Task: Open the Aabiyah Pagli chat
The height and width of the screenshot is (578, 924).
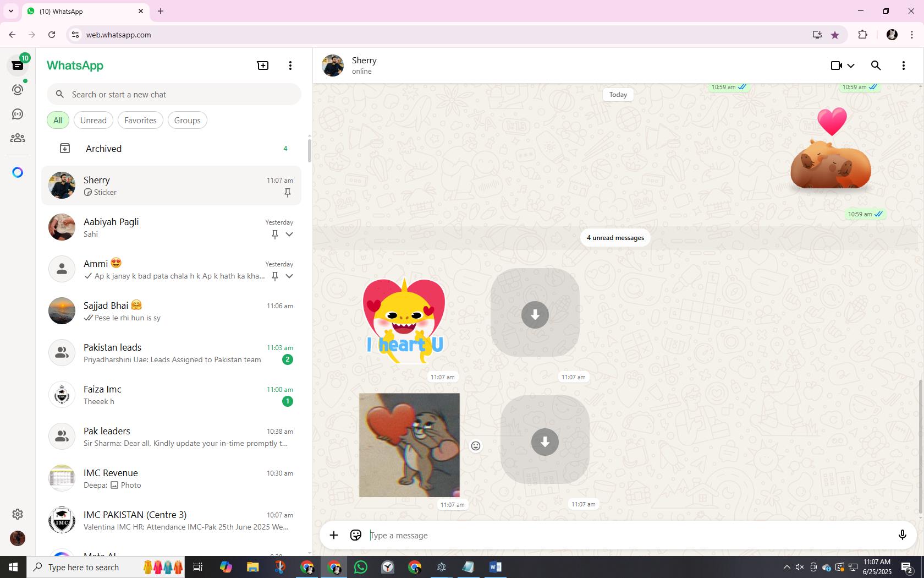Action: [x=172, y=227]
